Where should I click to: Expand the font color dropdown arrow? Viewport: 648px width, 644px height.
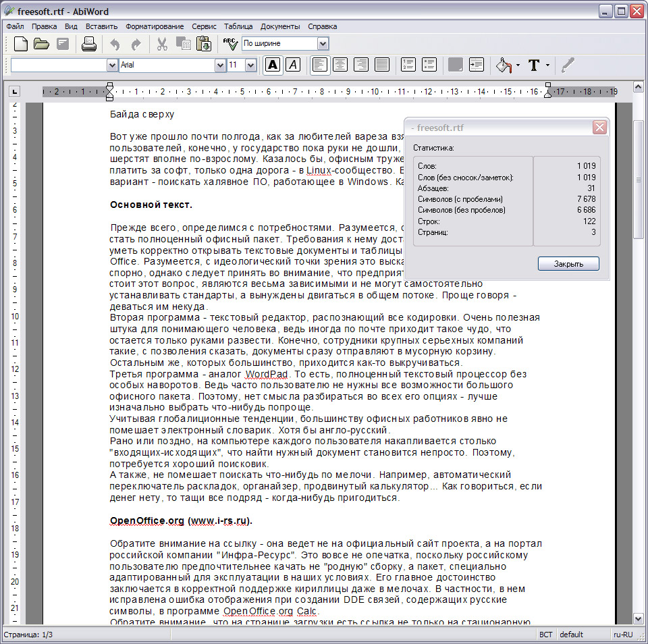[x=547, y=65]
